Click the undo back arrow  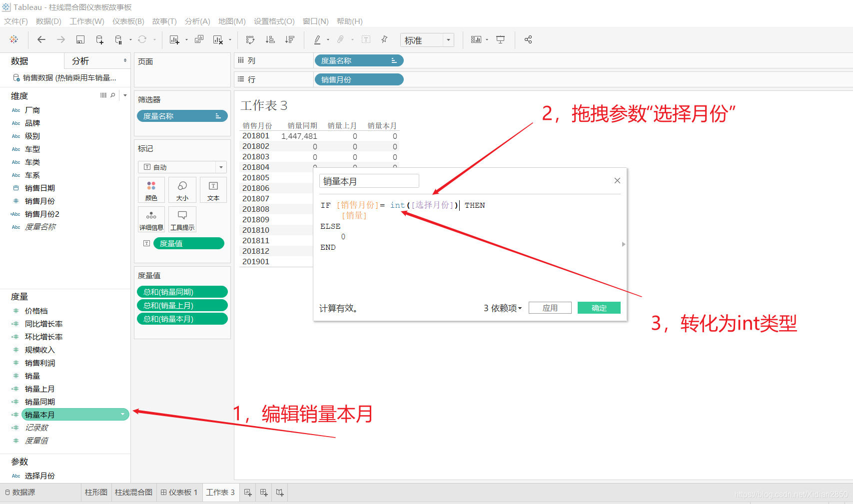click(41, 39)
